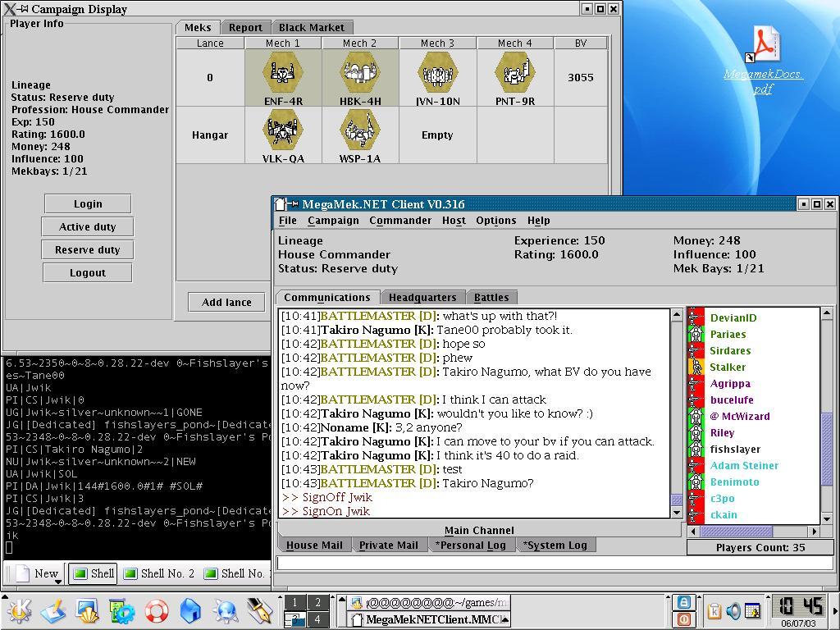Expand the MegaMekNETClient taskbar group

(x=504, y=620)
